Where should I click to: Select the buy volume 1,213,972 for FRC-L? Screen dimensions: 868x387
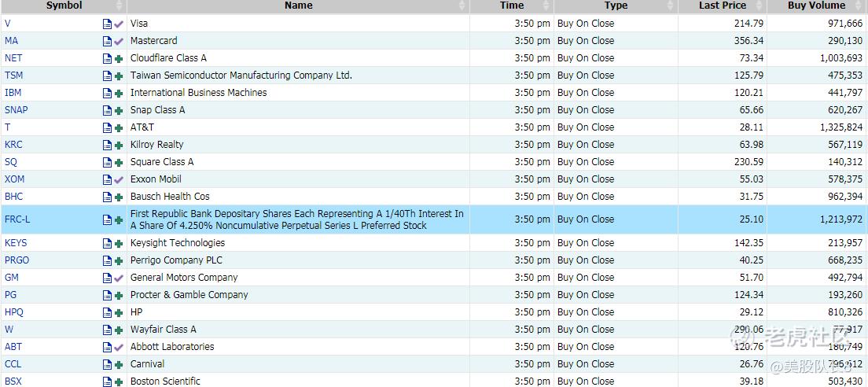click(841, 219)
